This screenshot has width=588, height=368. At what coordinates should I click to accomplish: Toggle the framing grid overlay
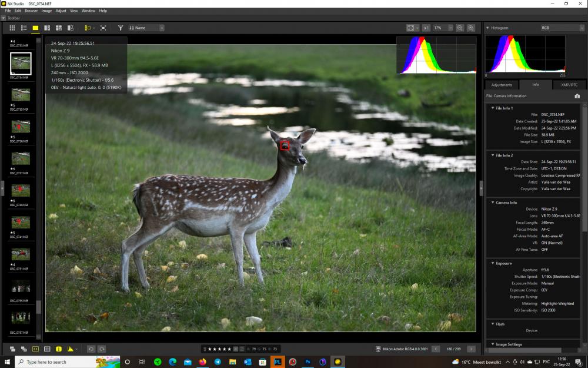click(x=47, y=349)
